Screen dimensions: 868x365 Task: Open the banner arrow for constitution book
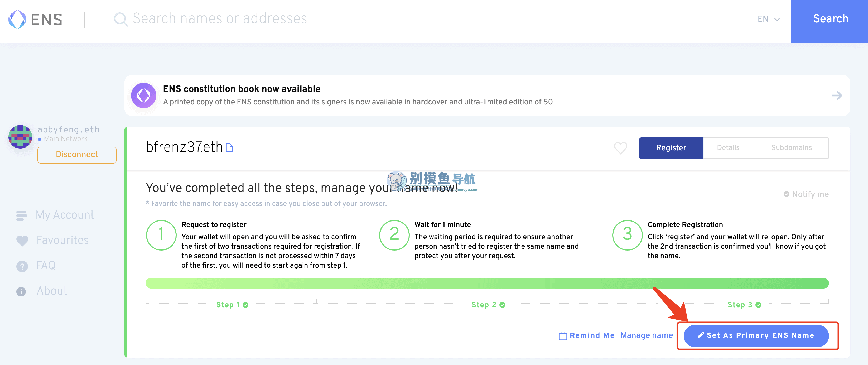[x=837, y=95]
